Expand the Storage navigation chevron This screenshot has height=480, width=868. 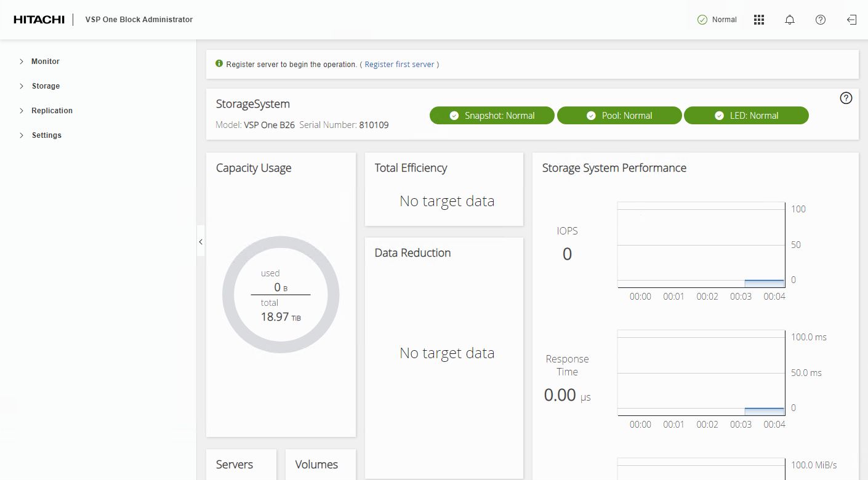(x=22, y=86)
